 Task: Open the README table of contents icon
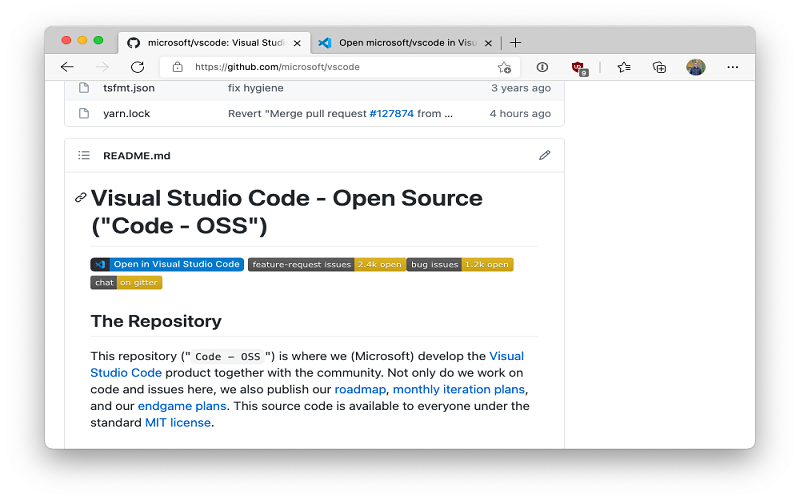tap(84, 155)
